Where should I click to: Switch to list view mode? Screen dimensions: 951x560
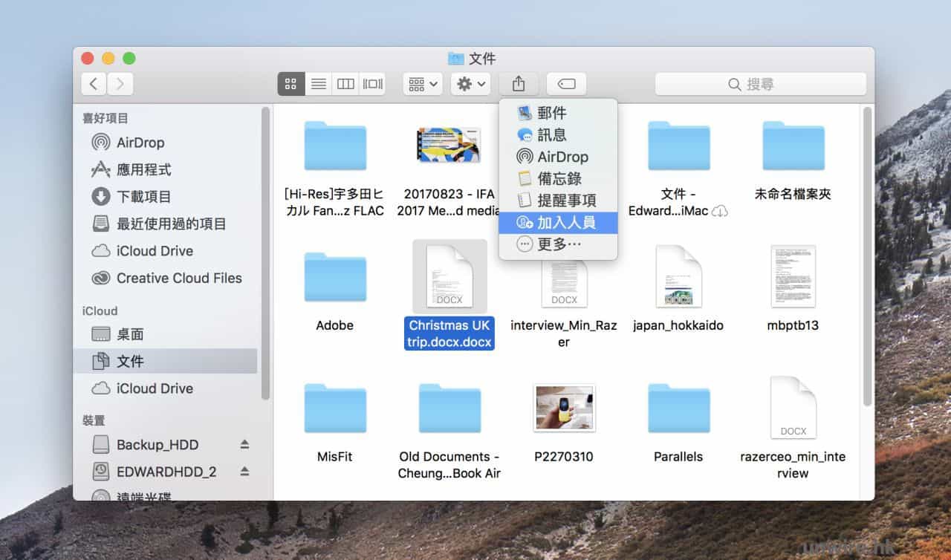[319, 84]
